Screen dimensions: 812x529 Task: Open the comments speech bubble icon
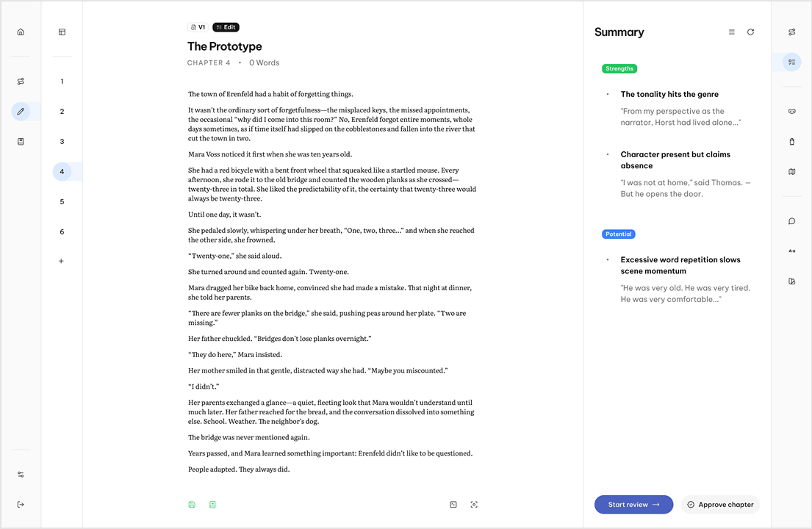click(792, 221)
